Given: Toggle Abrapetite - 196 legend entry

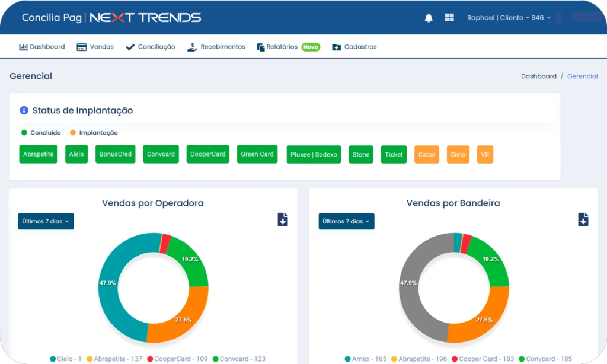Looking at the screenshot, I should [419, 359].
